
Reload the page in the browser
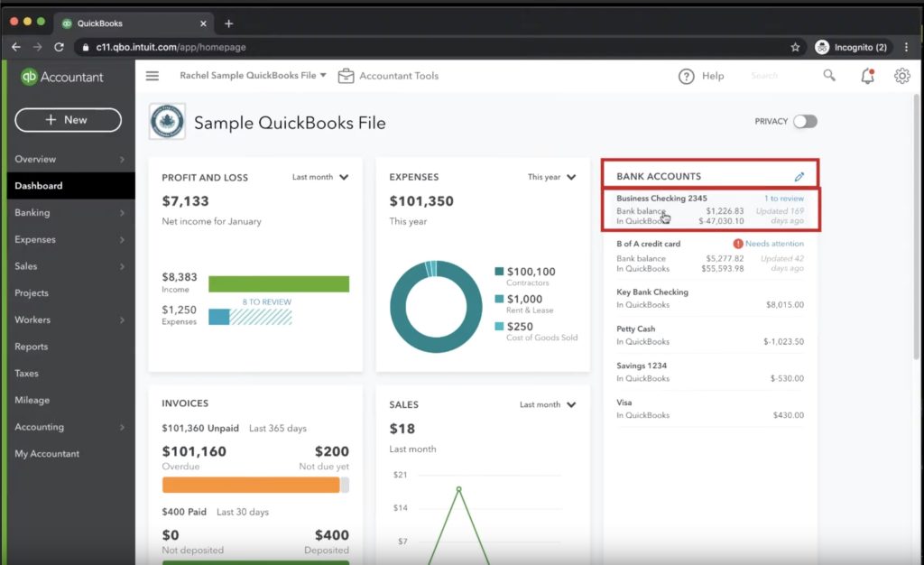59,47
